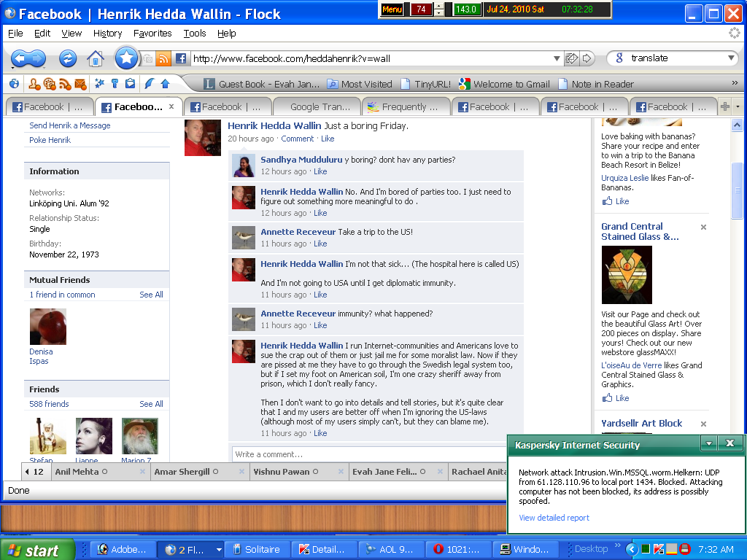Expand hidden system tray icons arrow
The width and height of the screenshot is (747, 560).
(x=632, y=549)
